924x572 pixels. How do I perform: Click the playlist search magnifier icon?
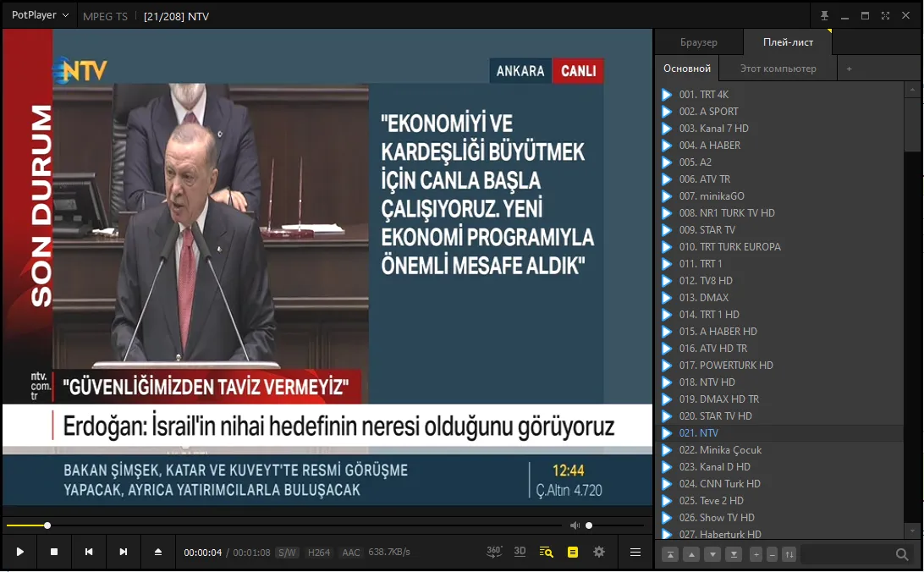[x=902, y=554]
